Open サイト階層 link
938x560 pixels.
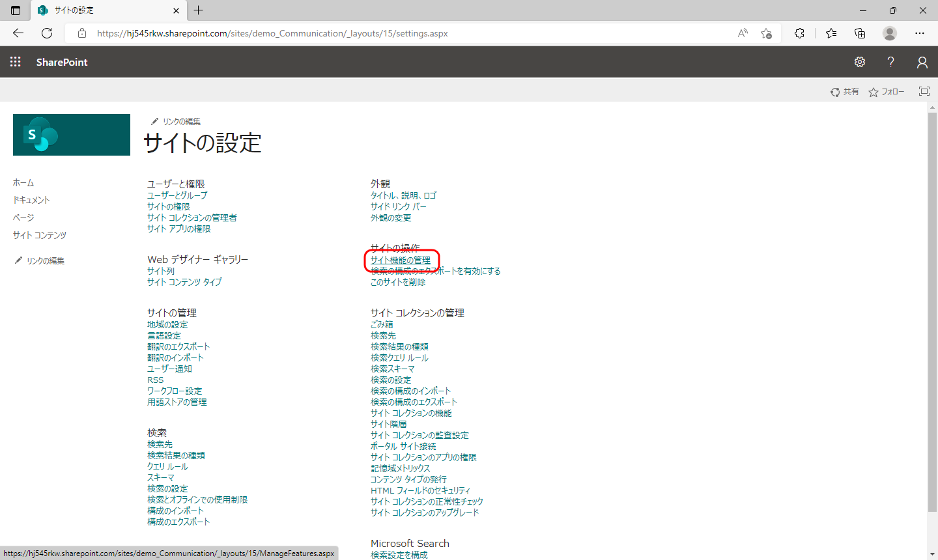pos(388,424)
